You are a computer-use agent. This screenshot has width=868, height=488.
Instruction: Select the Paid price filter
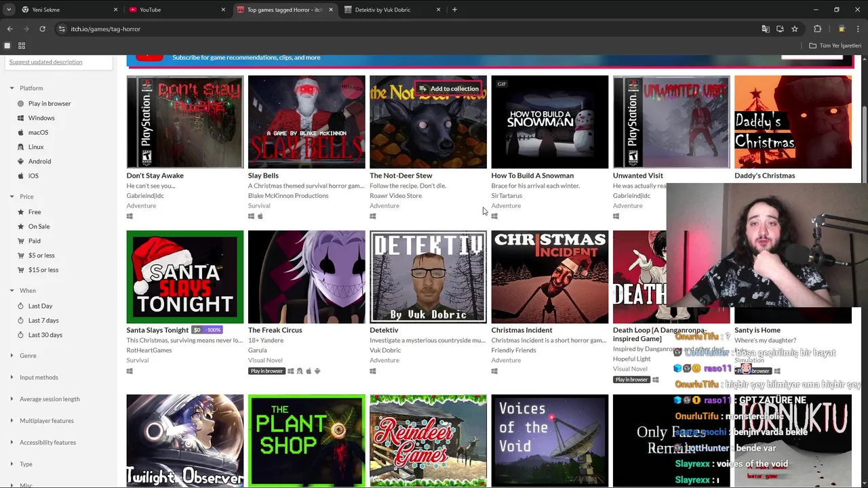(x=34, y=241)
